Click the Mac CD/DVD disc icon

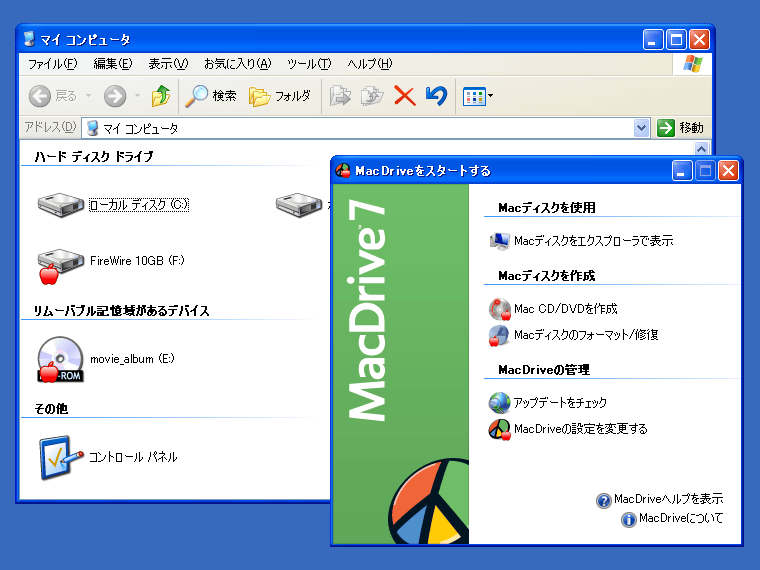coord(500,309)
